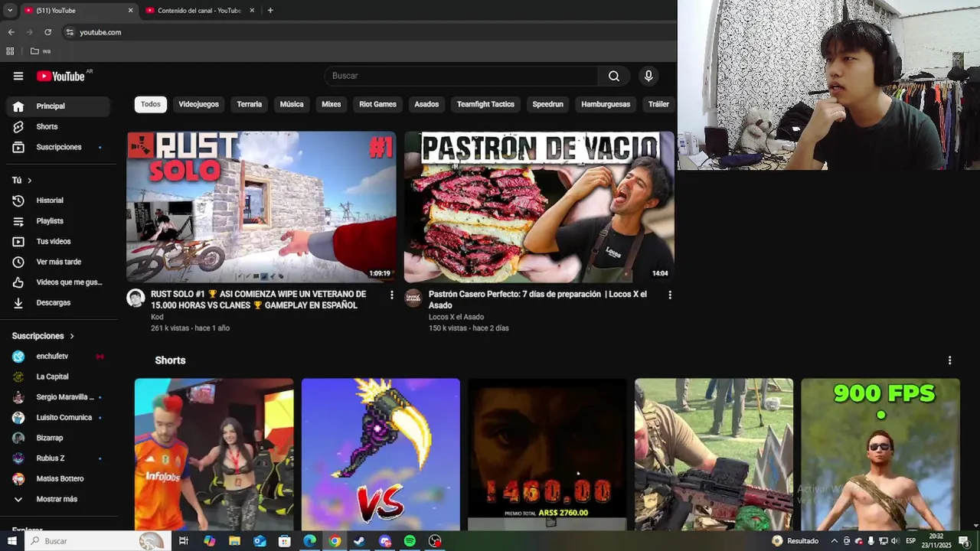Open Historial in the sidebar

57,201
